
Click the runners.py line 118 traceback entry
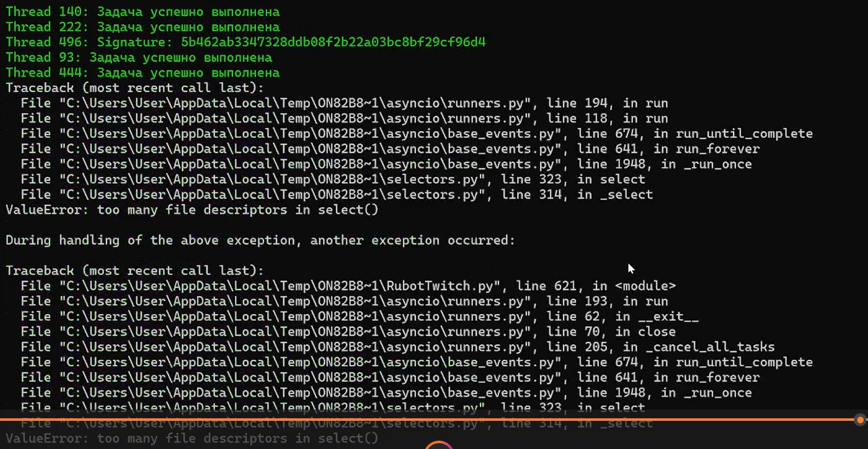click(344, 118)
